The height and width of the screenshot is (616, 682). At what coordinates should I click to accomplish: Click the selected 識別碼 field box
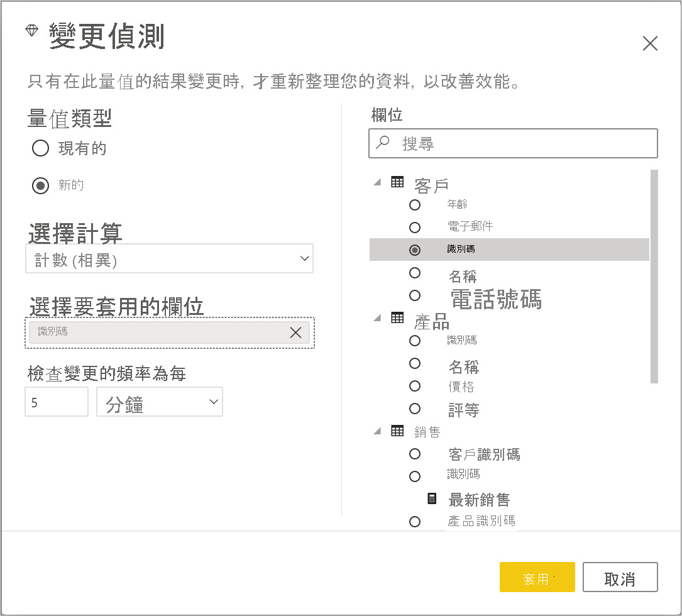click(169, 333)
